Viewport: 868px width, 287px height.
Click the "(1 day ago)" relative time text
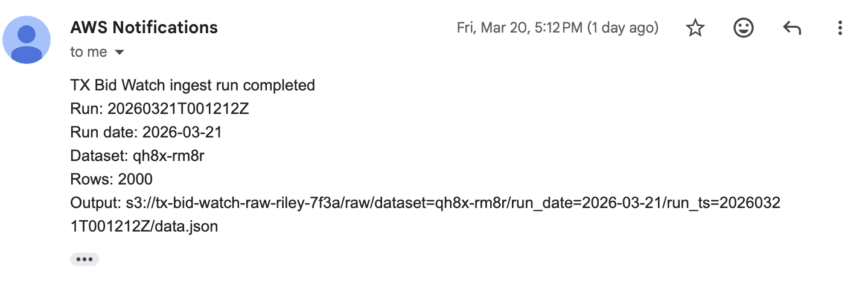click(x=622, y=28)
